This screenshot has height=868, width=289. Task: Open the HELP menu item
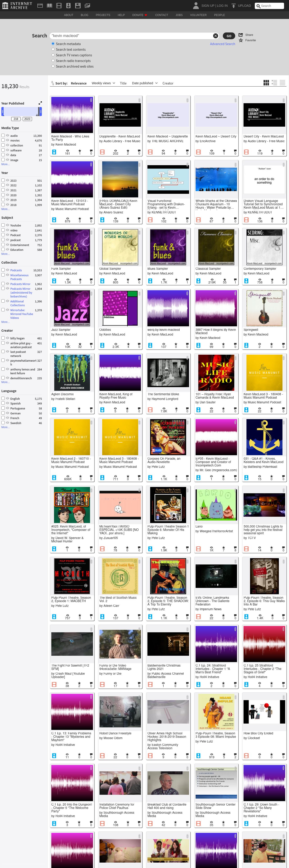pyautogui.click(x=121, y=15)
